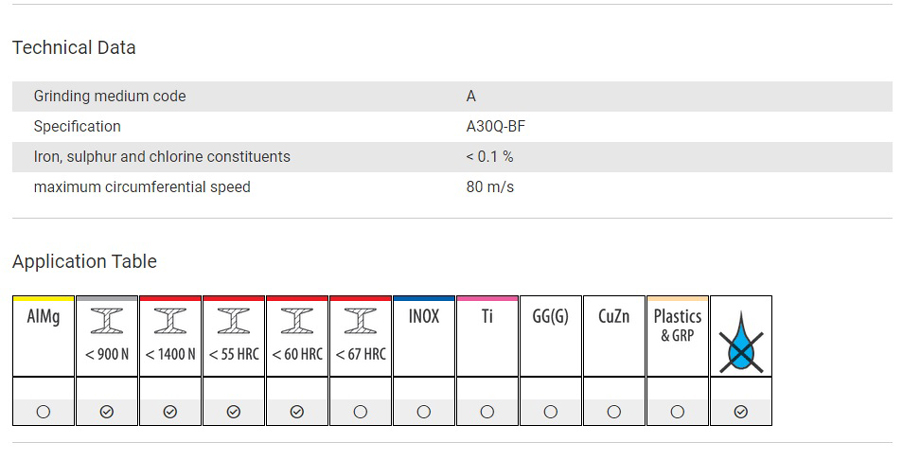Click the crossed-out water drop icon
The height and width of the screenshot is (450, 900).
click(x=741, y=343)
